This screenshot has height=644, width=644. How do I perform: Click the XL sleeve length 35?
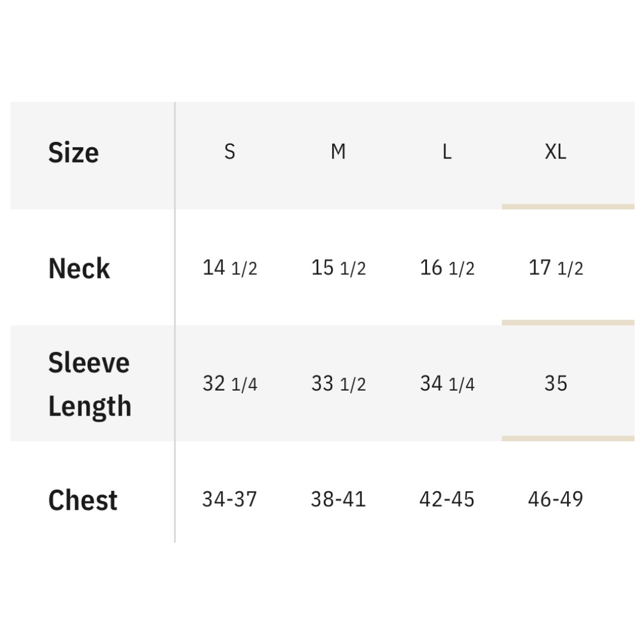click(x=555, y=383)
